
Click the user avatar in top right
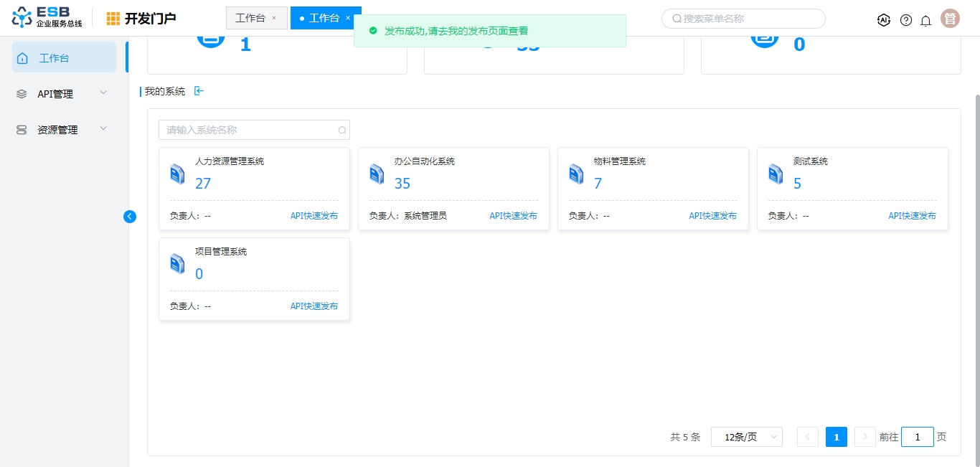(950, 19)
